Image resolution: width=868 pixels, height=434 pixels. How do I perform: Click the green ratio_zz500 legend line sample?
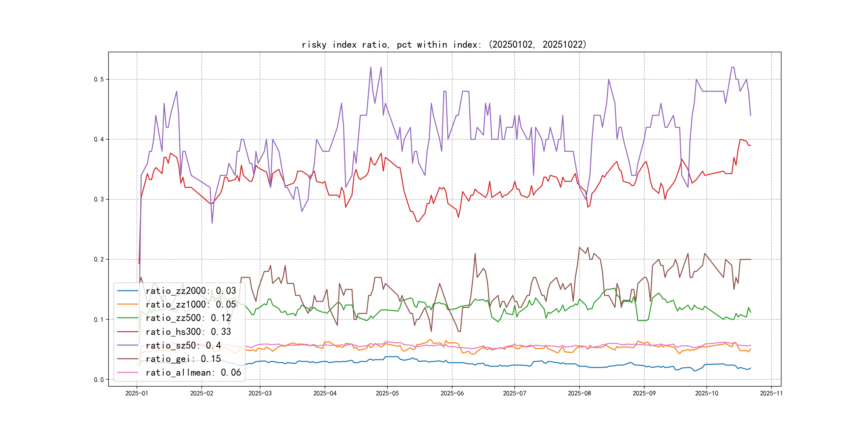(127, 318)
